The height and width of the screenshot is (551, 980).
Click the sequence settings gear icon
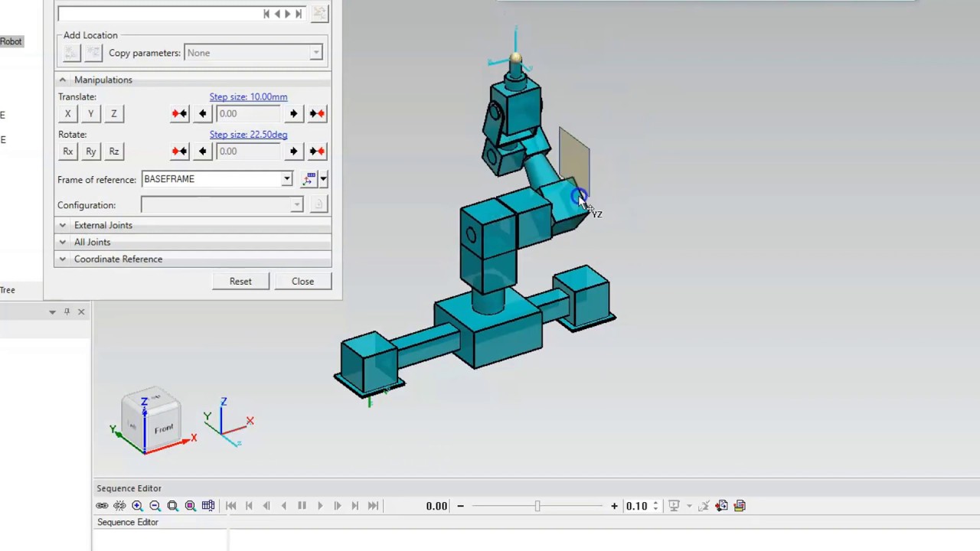[x=721, y=506]
